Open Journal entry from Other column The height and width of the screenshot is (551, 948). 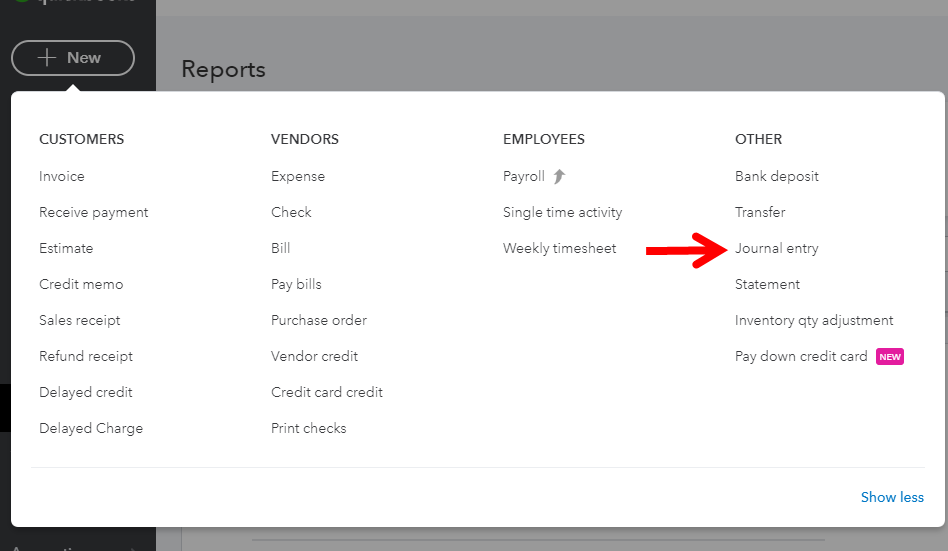point(776,248)
